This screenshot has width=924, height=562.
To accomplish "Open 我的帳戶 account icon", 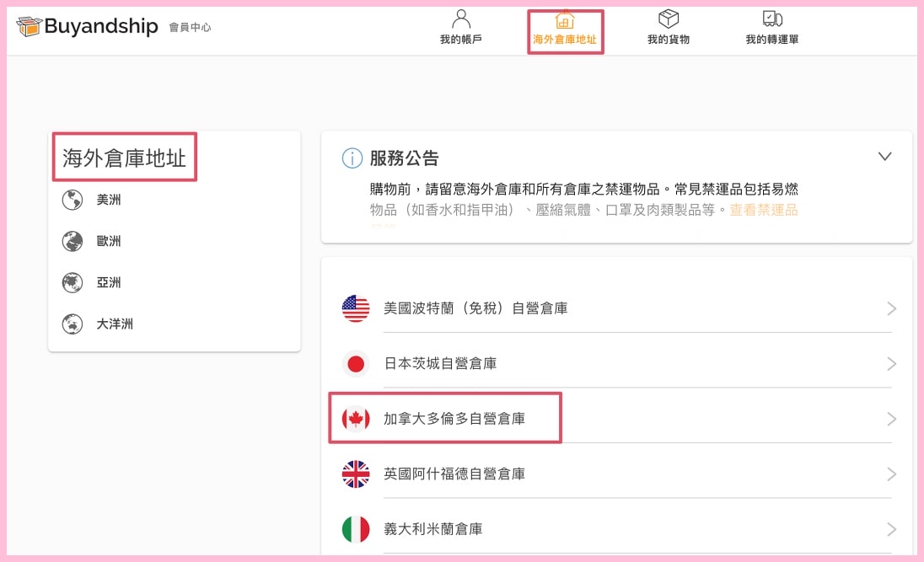I will coord(461,19).
